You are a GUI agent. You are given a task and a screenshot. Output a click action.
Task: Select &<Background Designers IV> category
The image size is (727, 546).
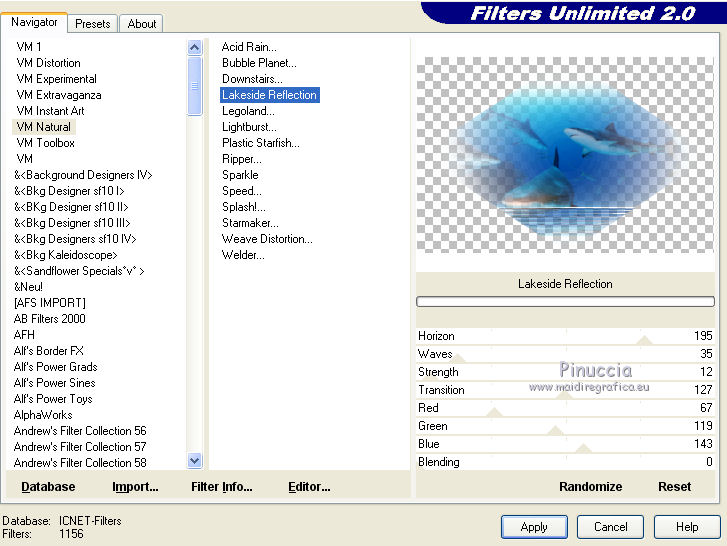pyautogui.click(x=83, y=175)
